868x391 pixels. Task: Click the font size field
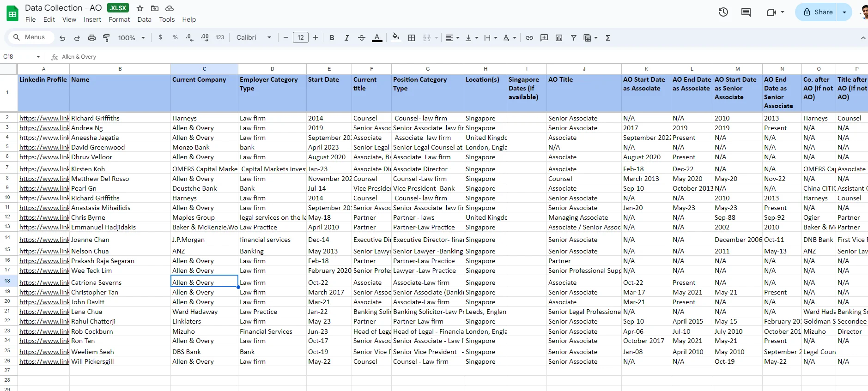click(x=301, y=38)
